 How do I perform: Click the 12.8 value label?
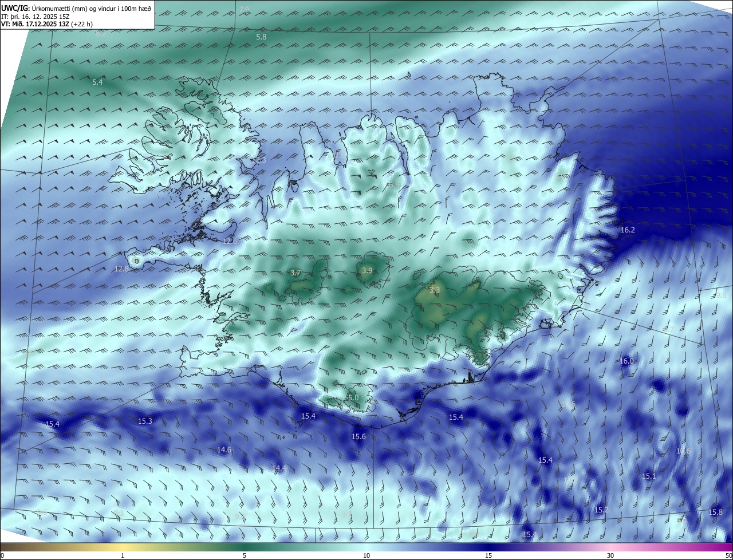tap(121, 269)
